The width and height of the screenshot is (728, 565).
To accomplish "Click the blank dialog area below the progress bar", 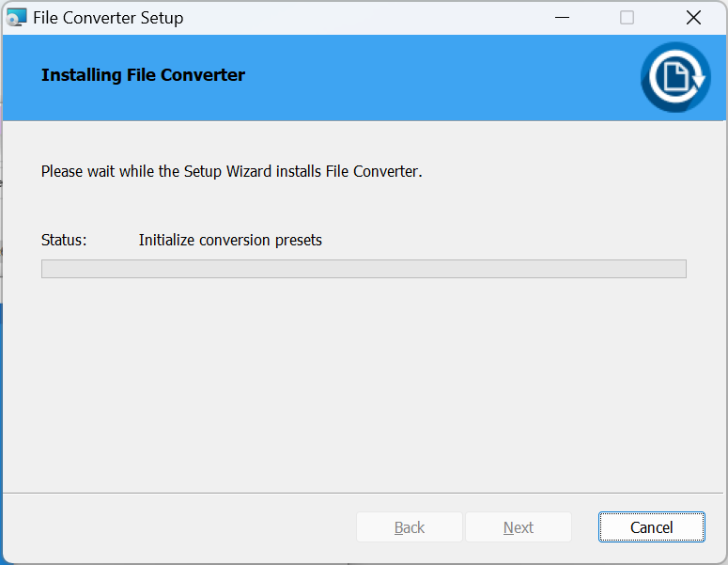I will (364, 385).
